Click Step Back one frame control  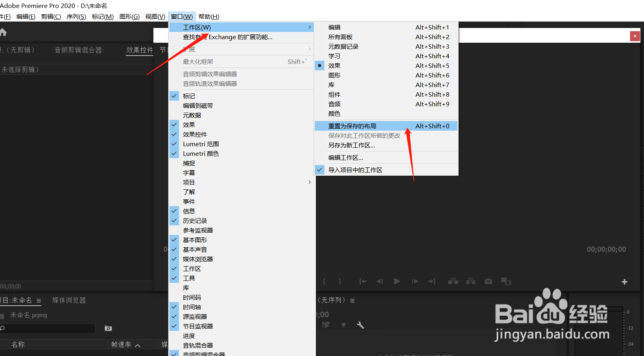tap(380, 281)
